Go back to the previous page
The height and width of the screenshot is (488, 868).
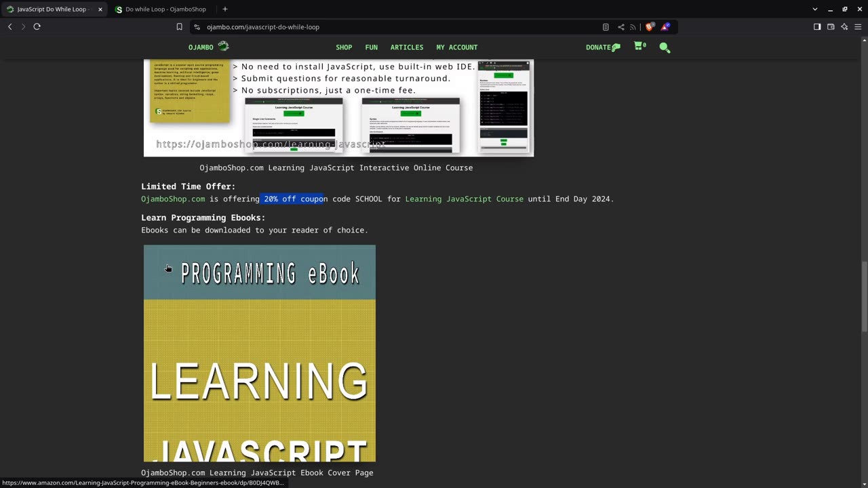pyautogui.click(x=9, y=26)
